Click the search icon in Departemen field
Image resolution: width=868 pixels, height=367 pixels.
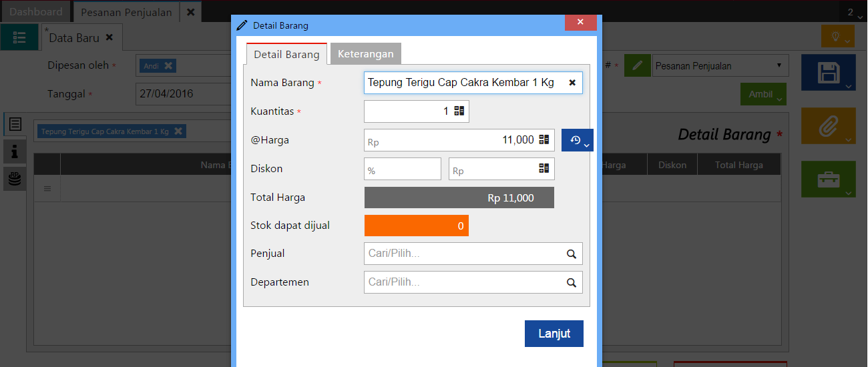pyautogui.click(x=572, y=283)
